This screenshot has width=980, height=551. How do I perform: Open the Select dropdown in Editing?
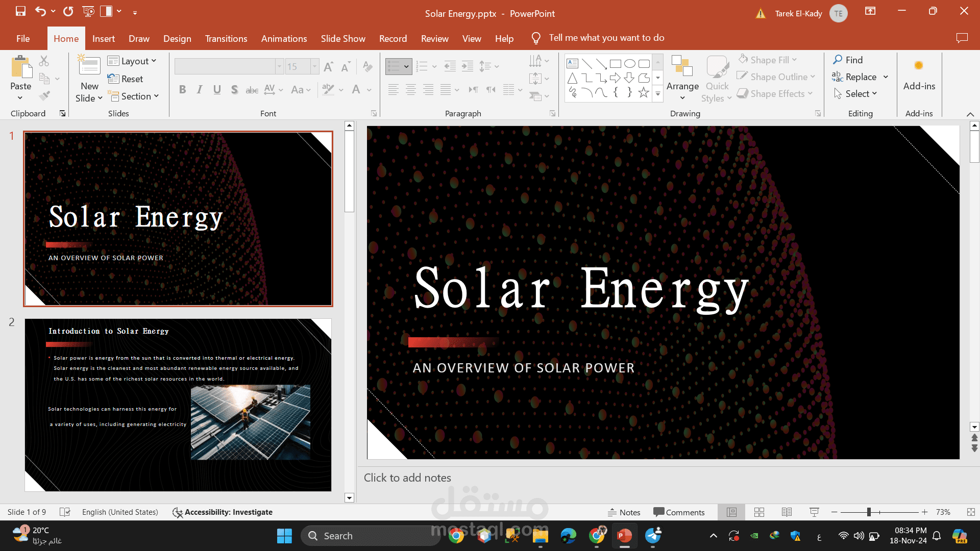(x=855, y=93)
